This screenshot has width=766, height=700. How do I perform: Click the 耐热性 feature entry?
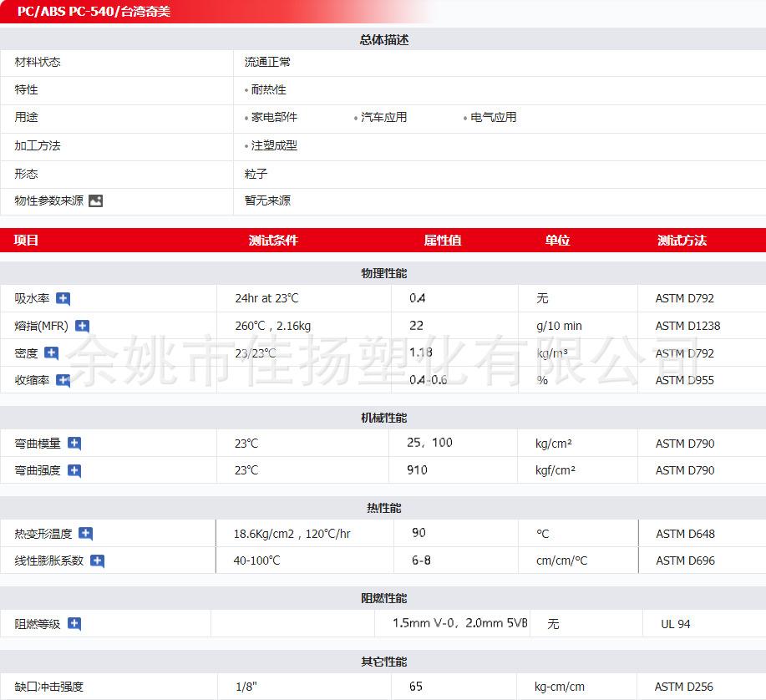pyautogui.click(x=269, y=90)
